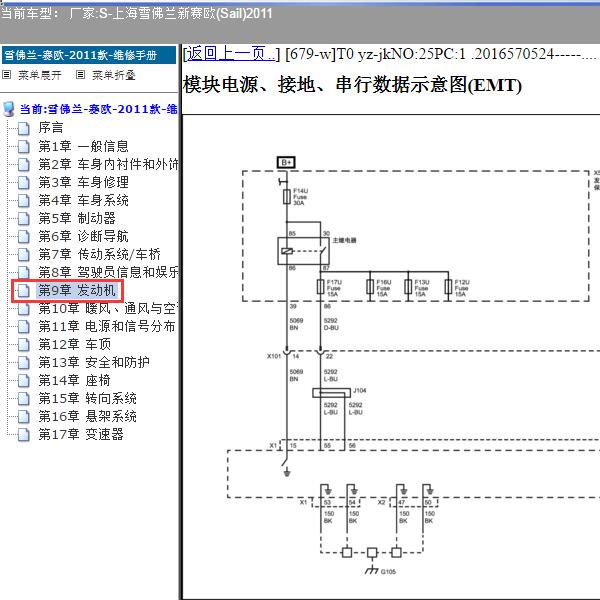
Task: Click the diagram title 模块电源、接地、串行数据示意图(EMT)
Action: tap(352, 85)
